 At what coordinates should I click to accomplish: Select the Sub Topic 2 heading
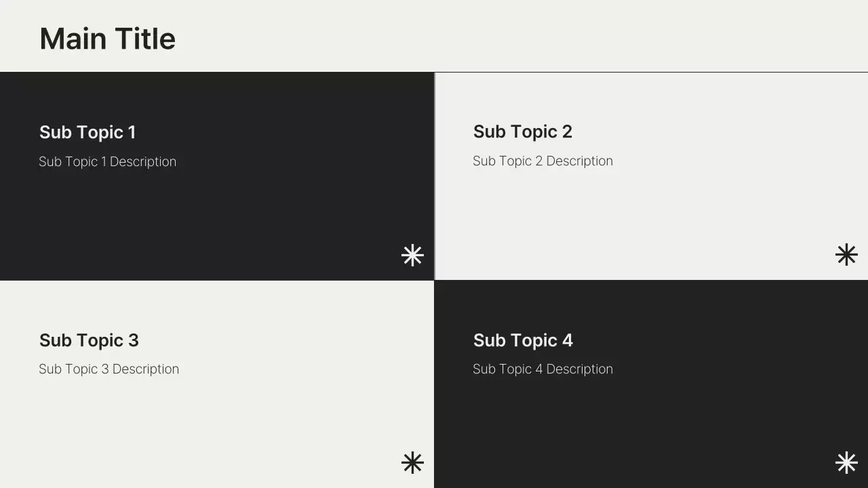[523, 131]
